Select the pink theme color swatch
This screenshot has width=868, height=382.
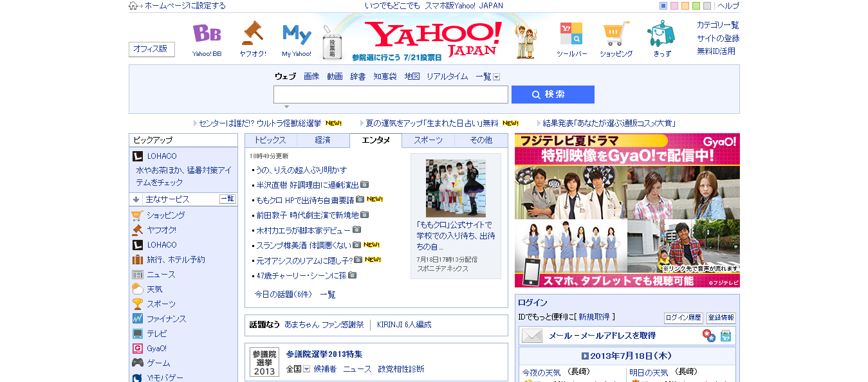coord(674,6)
